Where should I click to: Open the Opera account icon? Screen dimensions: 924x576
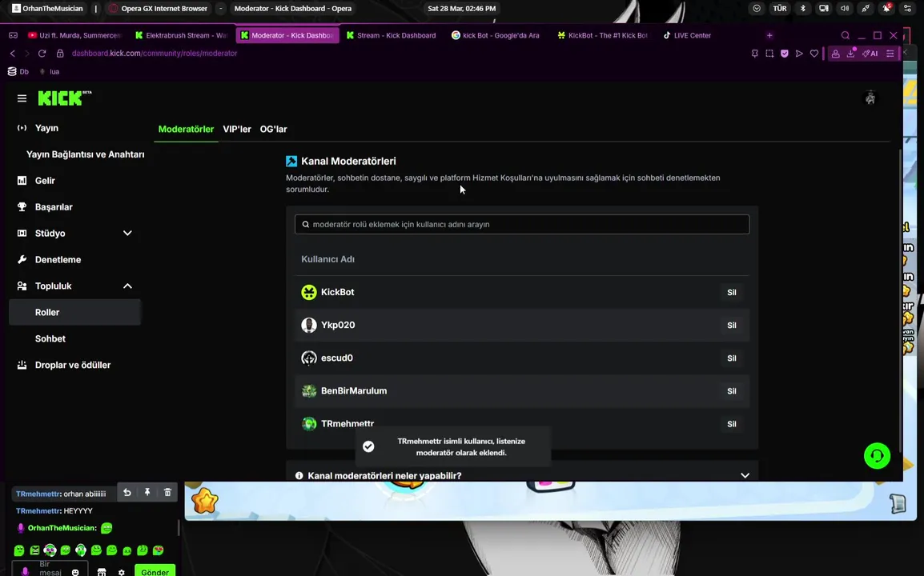[x=836, y=53]
